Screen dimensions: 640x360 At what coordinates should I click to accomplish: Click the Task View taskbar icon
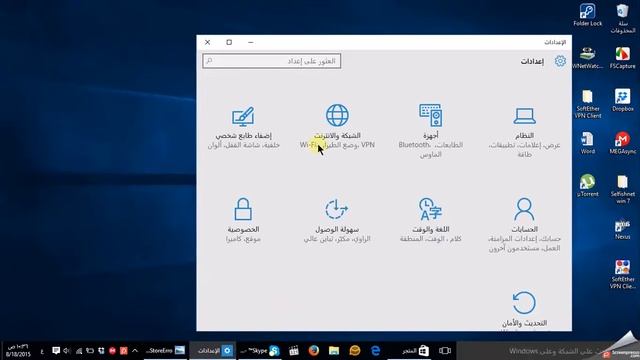tap(444, 351)
